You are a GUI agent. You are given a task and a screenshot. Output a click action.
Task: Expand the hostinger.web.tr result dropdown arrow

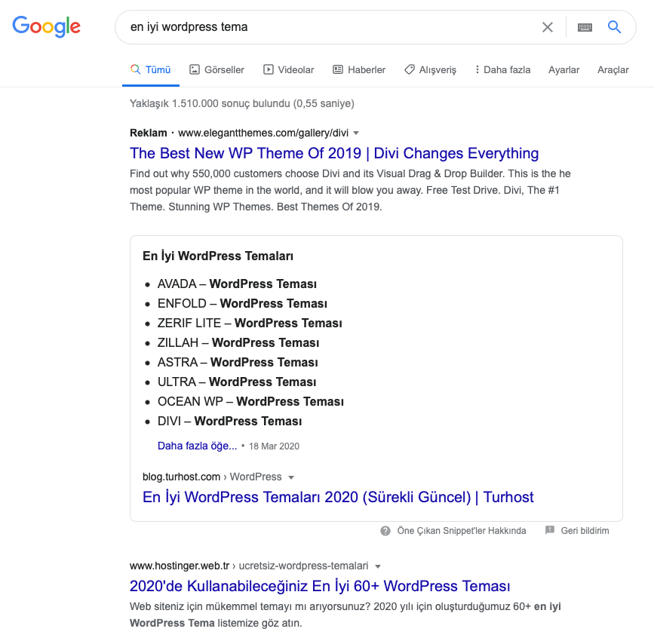point(378,566)
